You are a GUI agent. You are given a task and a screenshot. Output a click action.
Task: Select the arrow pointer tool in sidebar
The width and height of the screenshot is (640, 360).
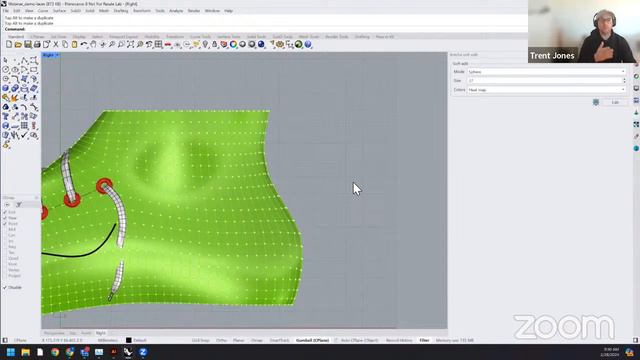point(6,60)
